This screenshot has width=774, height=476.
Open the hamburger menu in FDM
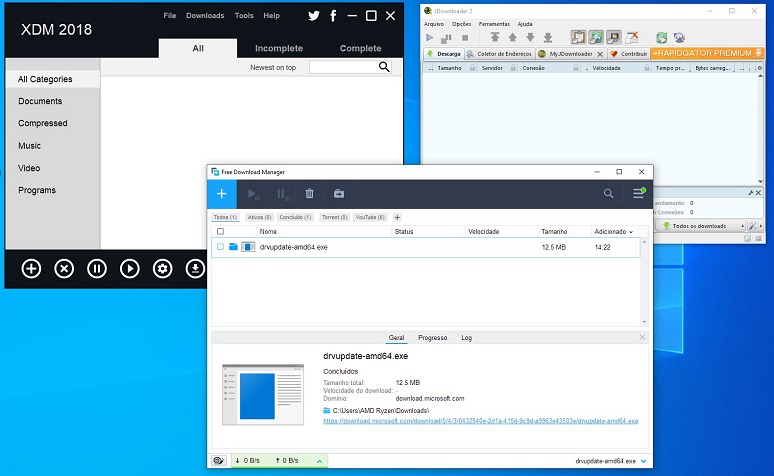(x=639, y=193)
